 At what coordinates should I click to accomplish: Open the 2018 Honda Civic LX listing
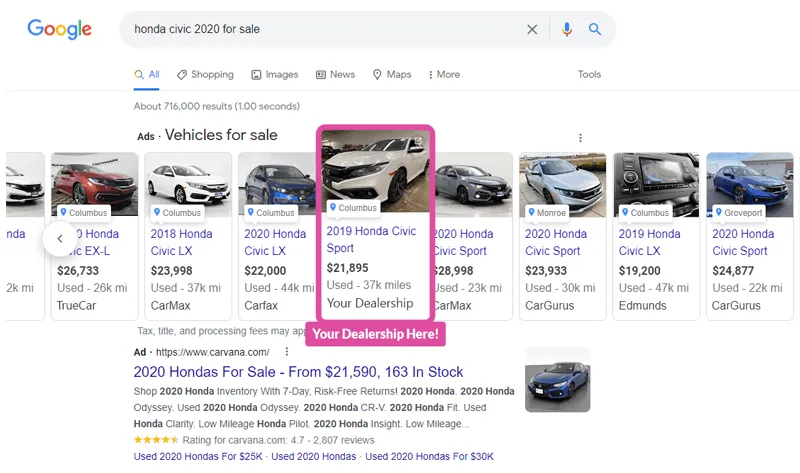181,242
